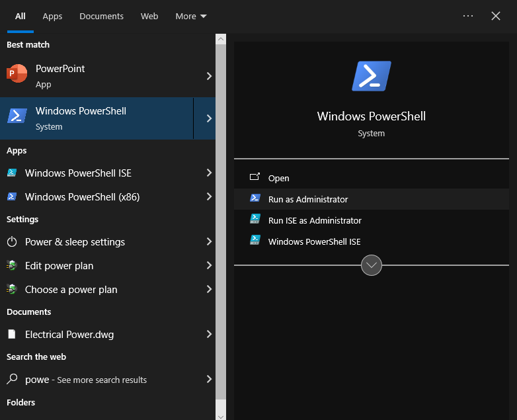Screen dimensions: 517x420
Task: Click the magnifier icon beside powe web search
Action: pyautogui.click(x=12, y=379)
